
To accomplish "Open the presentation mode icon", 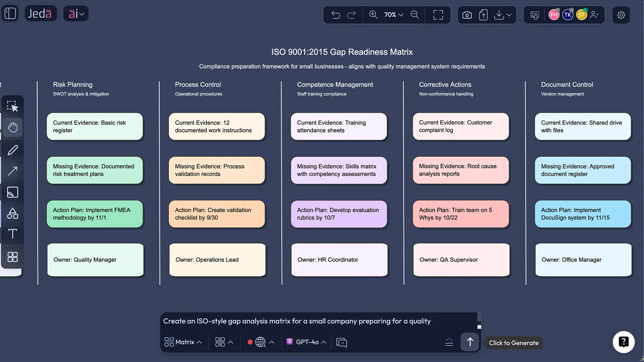I will tap(534, 15).
